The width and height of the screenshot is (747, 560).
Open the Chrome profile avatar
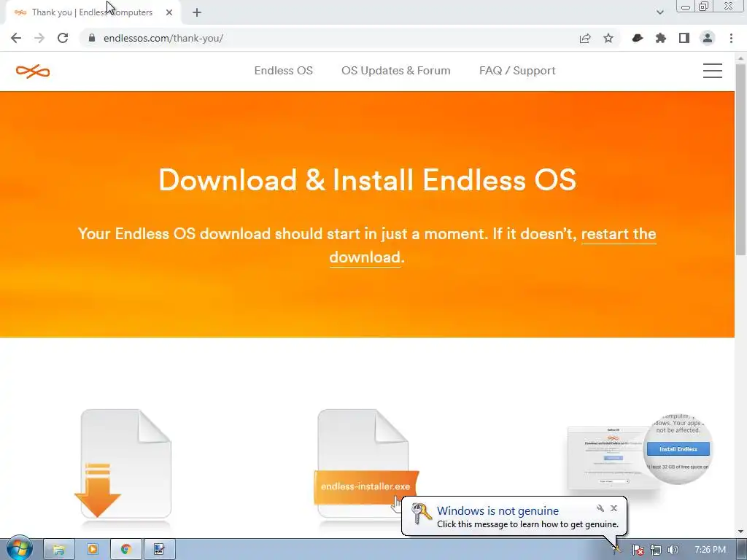click(x=708, y=38)
